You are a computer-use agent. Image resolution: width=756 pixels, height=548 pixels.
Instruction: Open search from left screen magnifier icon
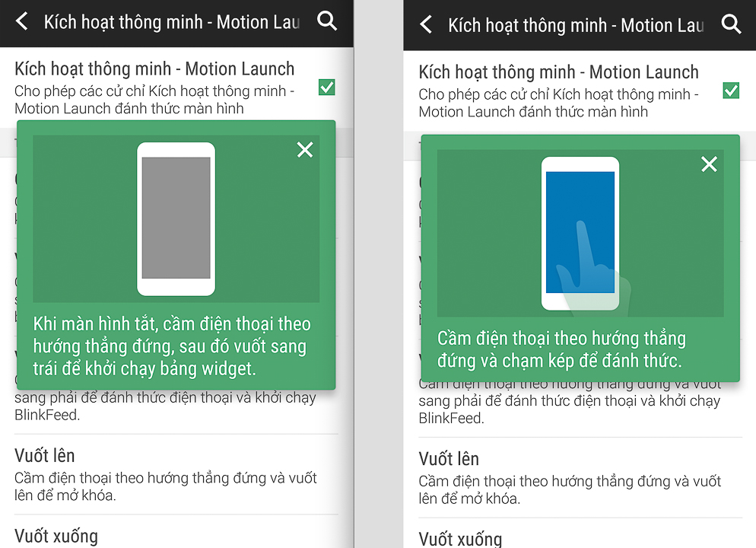coord(327,21)
